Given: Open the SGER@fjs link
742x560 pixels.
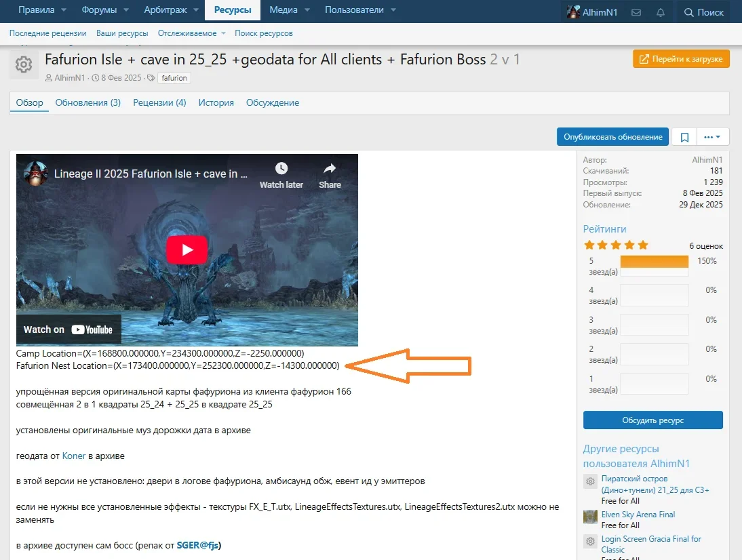Looking at the screenshot, I should 197,545.
